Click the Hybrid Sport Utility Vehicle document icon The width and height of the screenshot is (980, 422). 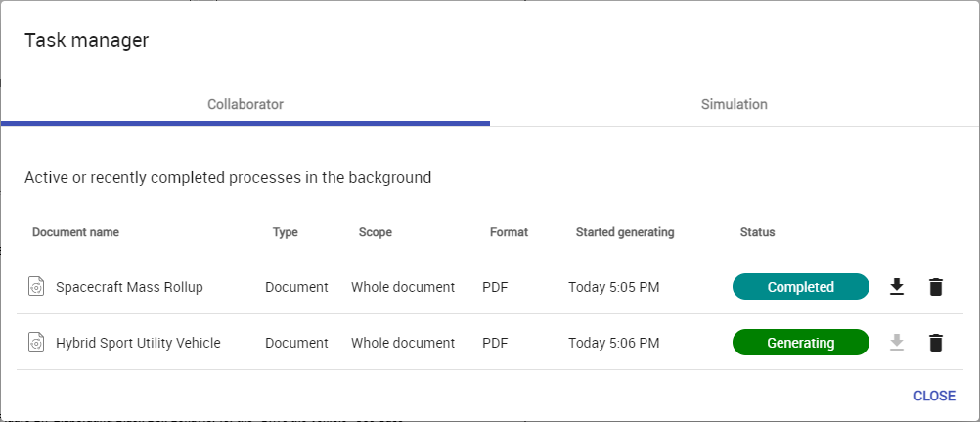pyautogui.click(x=35, y=343)
